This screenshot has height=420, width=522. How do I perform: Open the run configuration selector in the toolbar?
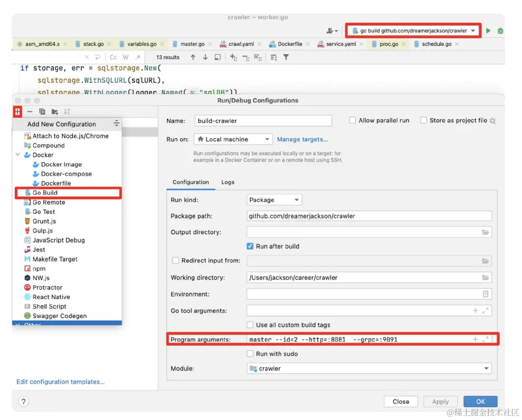click(413, 31)
